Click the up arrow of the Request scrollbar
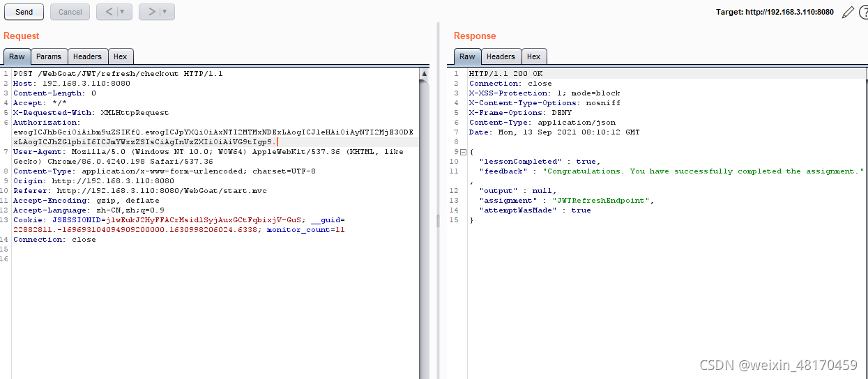Viewport: 868px width, 379px height. pos(425,72)
